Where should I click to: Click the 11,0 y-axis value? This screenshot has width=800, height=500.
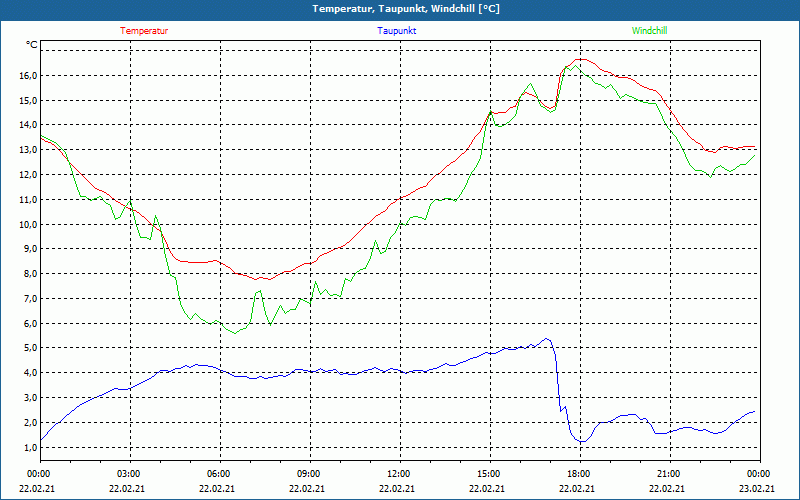29,199
